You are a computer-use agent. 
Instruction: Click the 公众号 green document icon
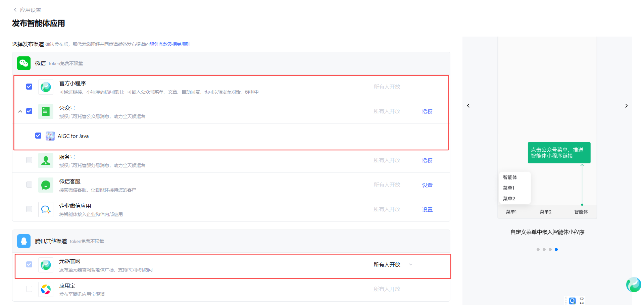(x=46, y=111)
